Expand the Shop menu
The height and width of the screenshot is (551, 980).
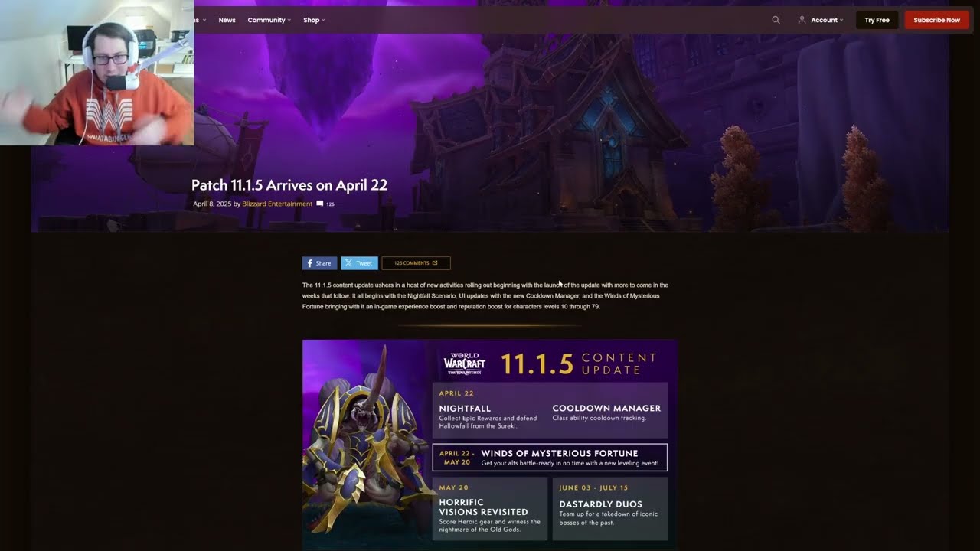(314, 20)
